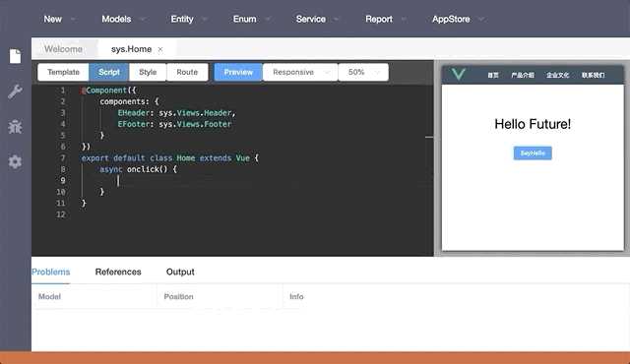Open the Entity menu

click(181, 20)
